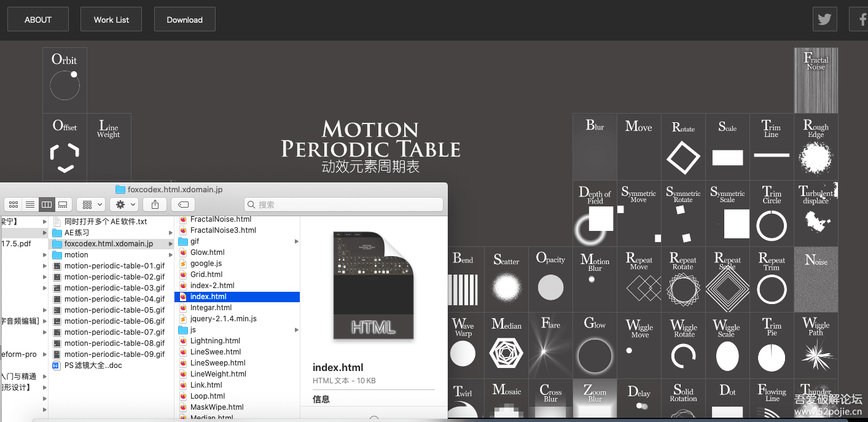Open the Work List page
868x422 pixels.
pyautogui.click(x=111, y=19)
